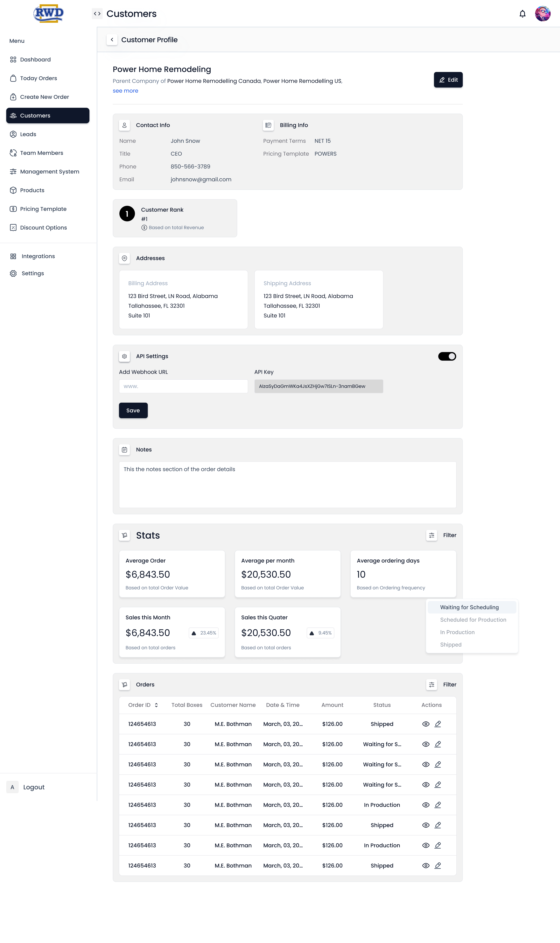Screen dimensions: 560x943
Task: Click the Billing Info icon
Action: tap(268, 125)
